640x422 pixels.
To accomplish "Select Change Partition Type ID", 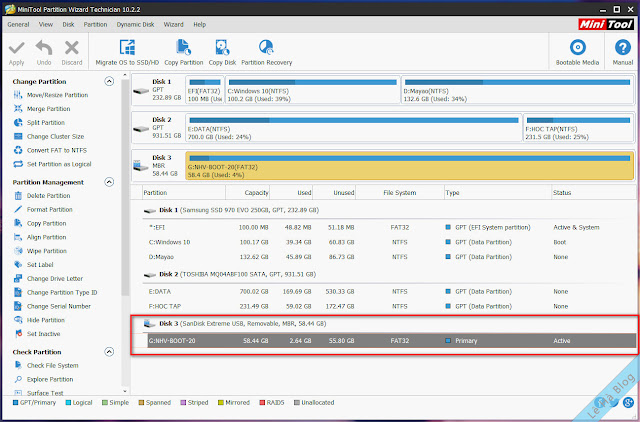I will [x=56, y=293].
